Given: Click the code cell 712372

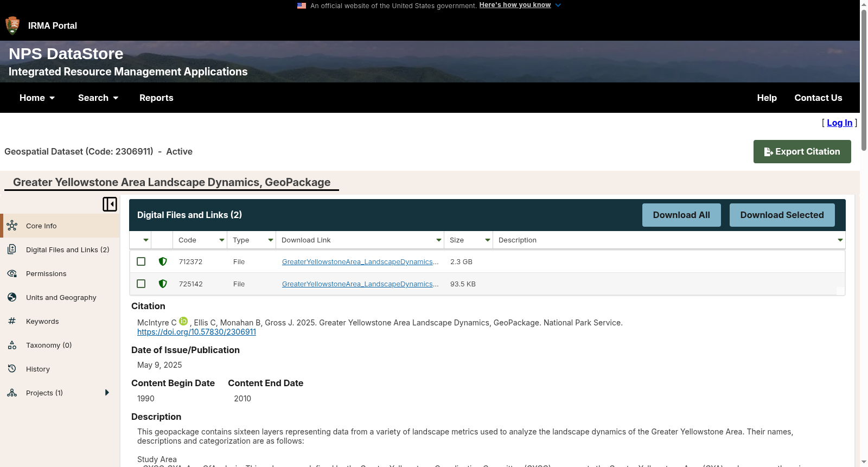Looking at the screenshot, I should 190,261.
